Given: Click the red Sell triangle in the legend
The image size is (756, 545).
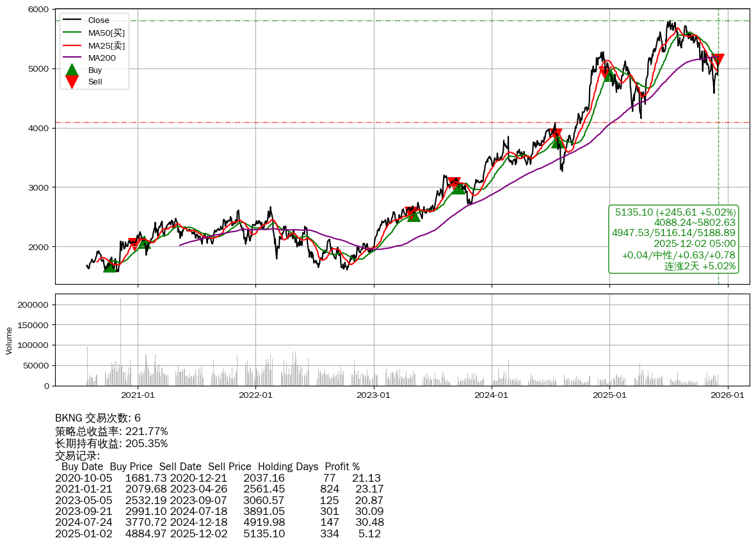Looking at the screenshot, I should (72, 81).
